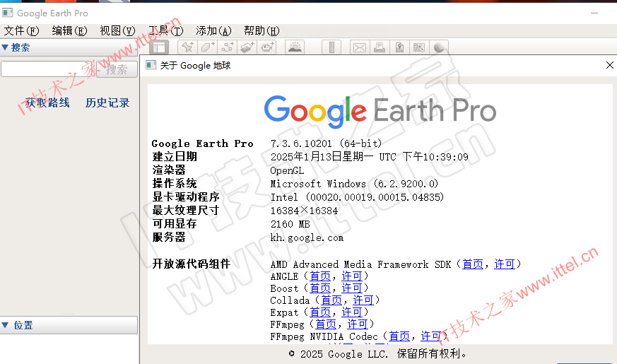The width and height of the screenshot is (617, 364).
Task: Click the 16384×16384 texture size value
Action: 304,211
